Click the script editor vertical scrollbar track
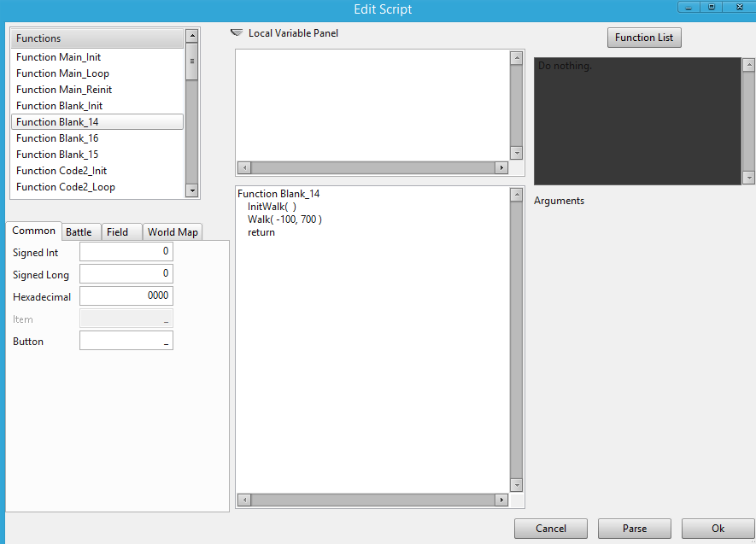The width and height of the screenshot is (756, 544). (x=516, y=340)
